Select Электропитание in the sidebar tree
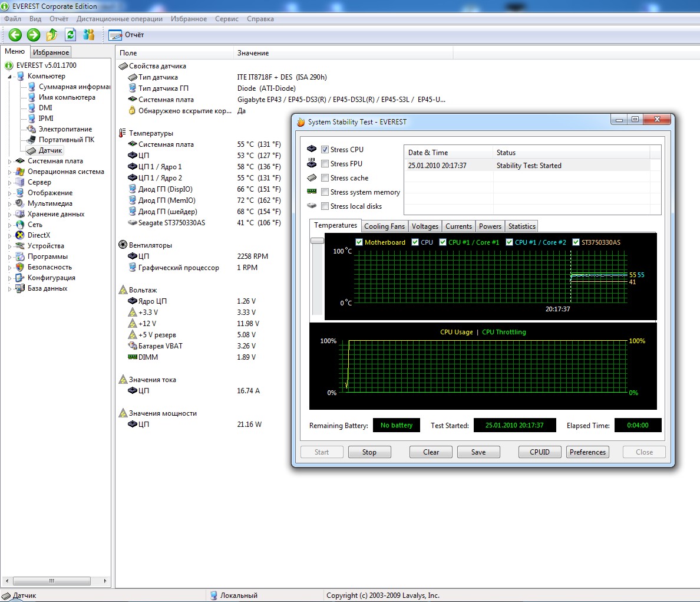700x602 pixels. click(x=65, y=129)
